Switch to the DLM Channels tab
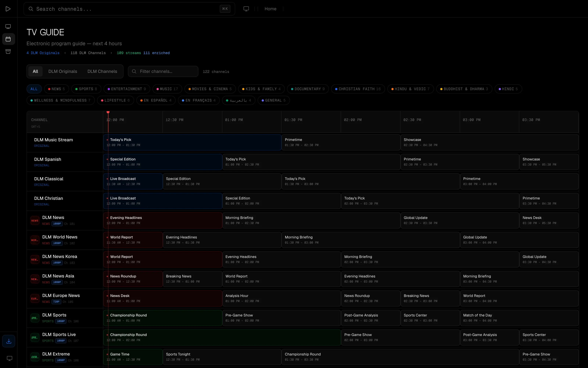This screenshot has height=368, width=588. [x=102, y=71]
